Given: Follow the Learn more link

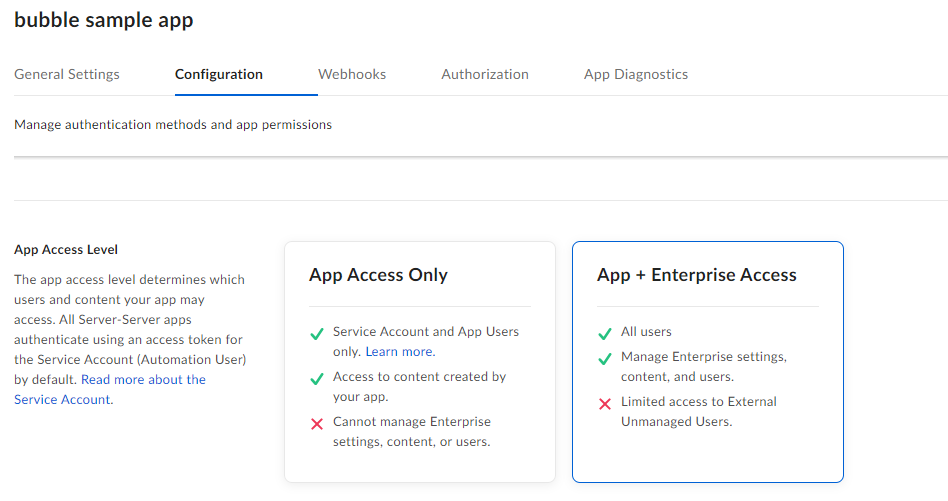Looking at the screenshot, I should [400, 352].
